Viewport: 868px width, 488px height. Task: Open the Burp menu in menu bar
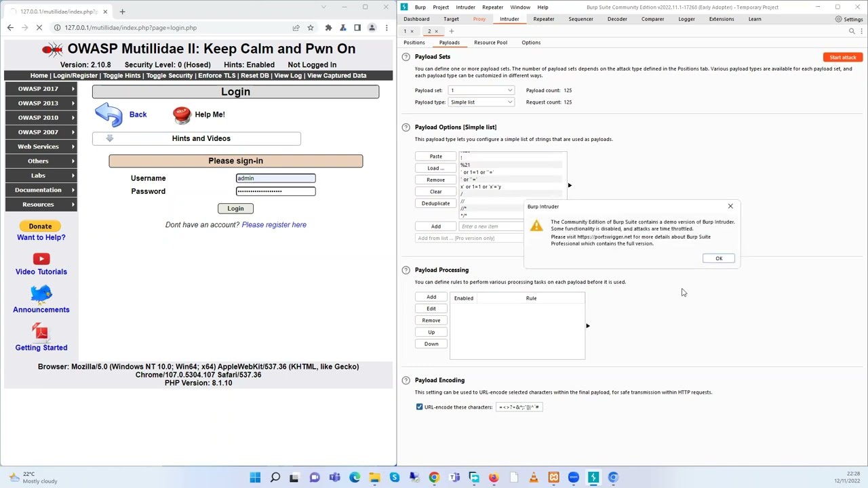(x=420, y=7)
